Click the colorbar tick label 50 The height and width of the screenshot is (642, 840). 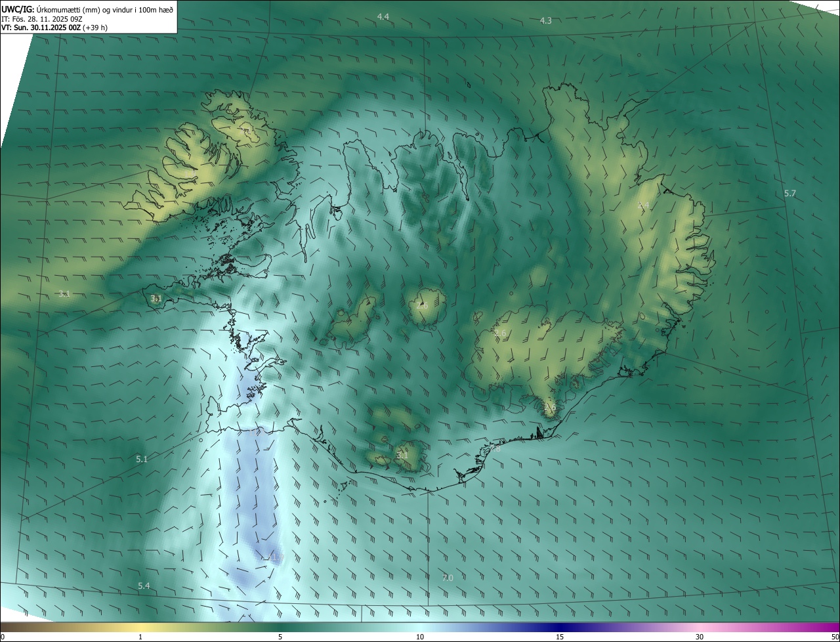click(835, 637)
